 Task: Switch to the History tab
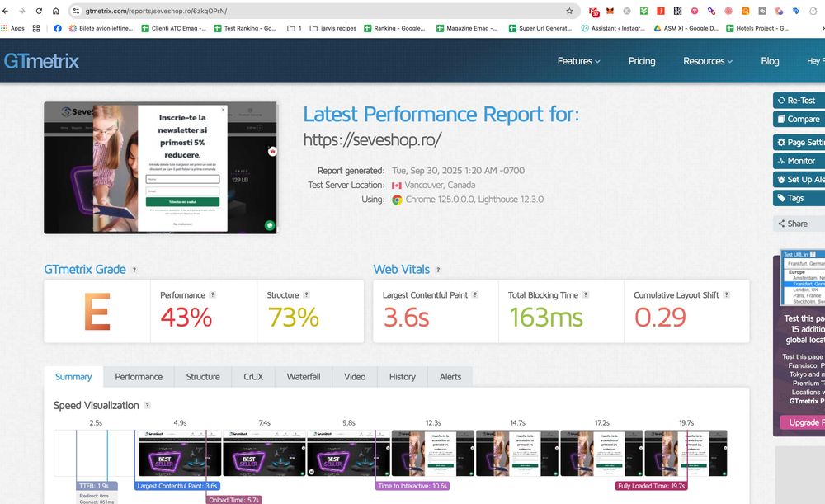[x=403, y=377]
